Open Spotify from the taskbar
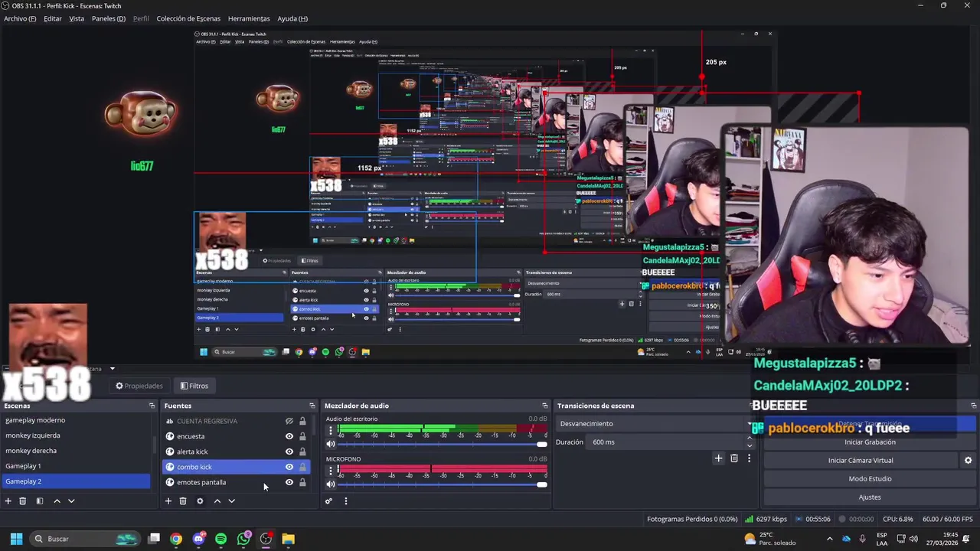The image size is (980, 551). [221, 539]
